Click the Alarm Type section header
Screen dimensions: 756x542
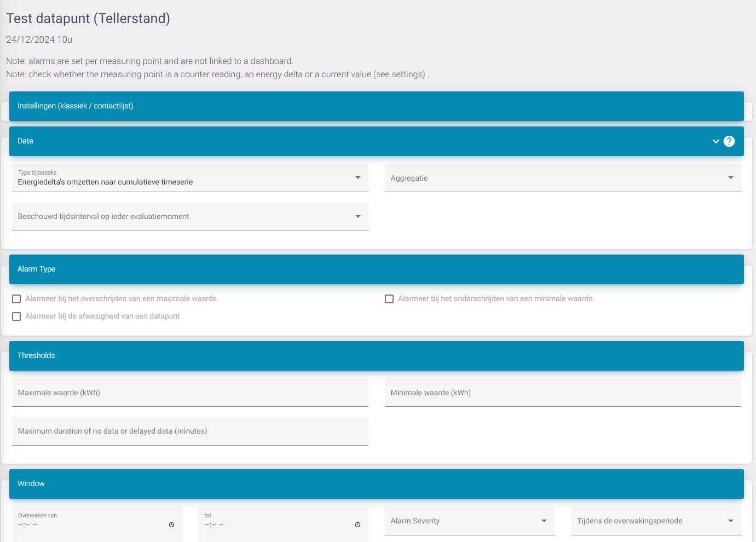(376, 269)
